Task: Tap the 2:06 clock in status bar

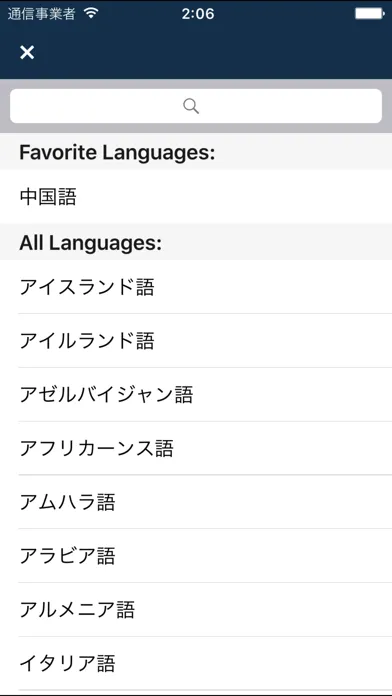Action: tap(198, 14)
